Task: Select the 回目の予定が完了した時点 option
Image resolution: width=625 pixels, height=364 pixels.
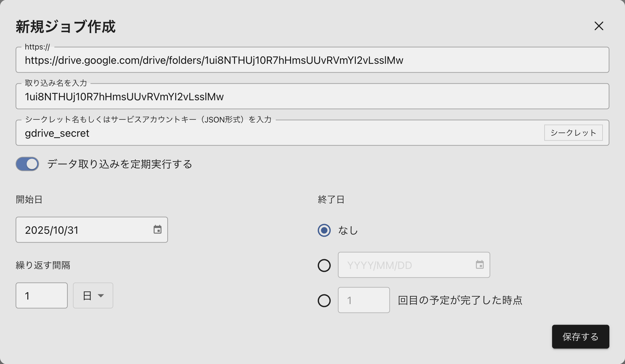Action: [324, 300]
